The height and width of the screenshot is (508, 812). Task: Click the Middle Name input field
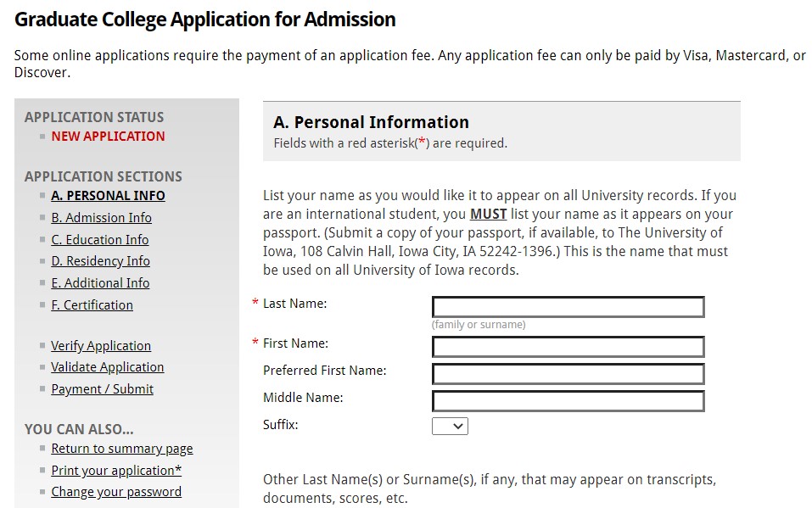(568, 399)
